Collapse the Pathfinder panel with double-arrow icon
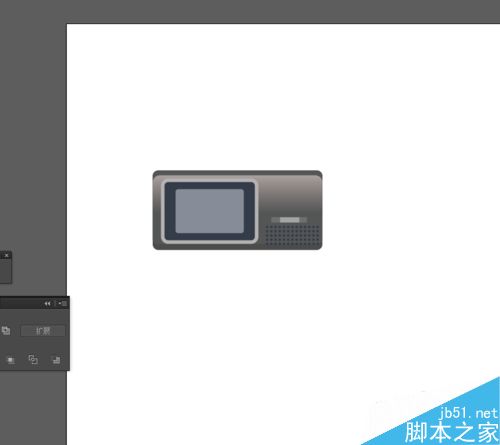 click(47, 304)
